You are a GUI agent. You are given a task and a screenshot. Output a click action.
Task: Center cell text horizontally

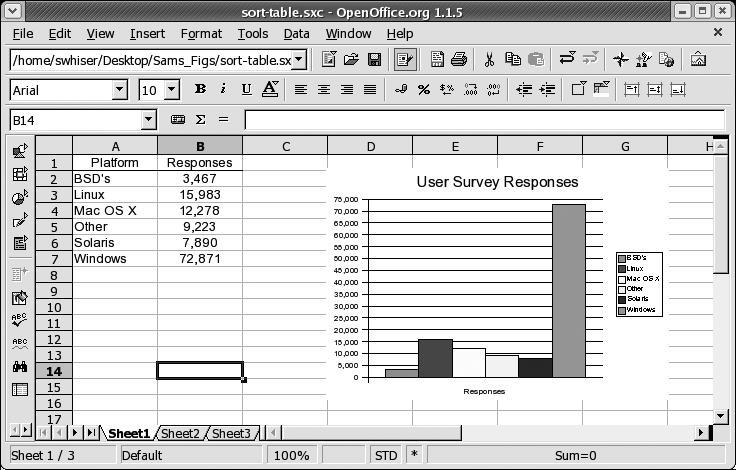pyautogui.click(x=324, y=89)
